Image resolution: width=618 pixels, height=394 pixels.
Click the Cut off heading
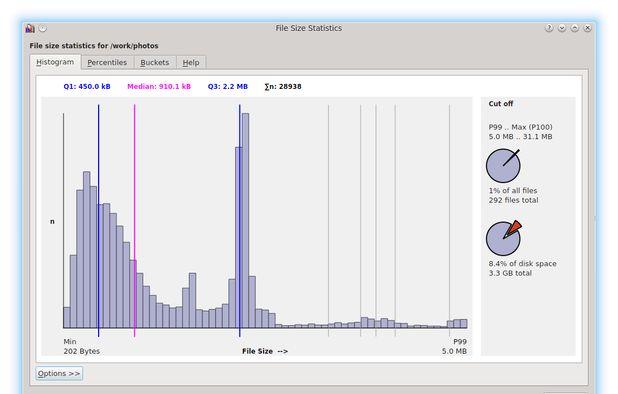tap(501, 104)
